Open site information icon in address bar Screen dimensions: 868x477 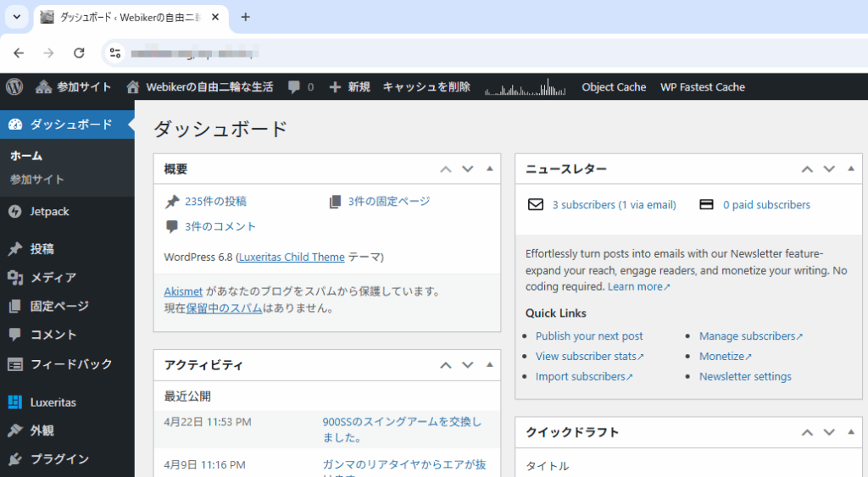pyautogui.click(x=115, y=53)
